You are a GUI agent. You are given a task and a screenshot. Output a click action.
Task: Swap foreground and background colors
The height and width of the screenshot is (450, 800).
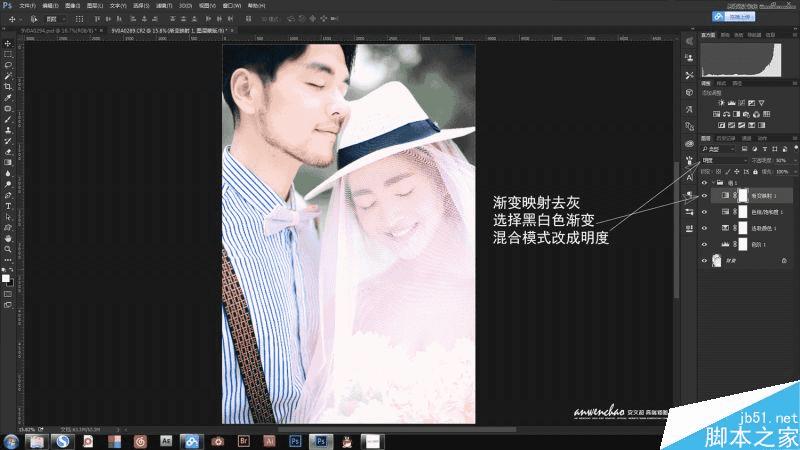pos(11,270)
